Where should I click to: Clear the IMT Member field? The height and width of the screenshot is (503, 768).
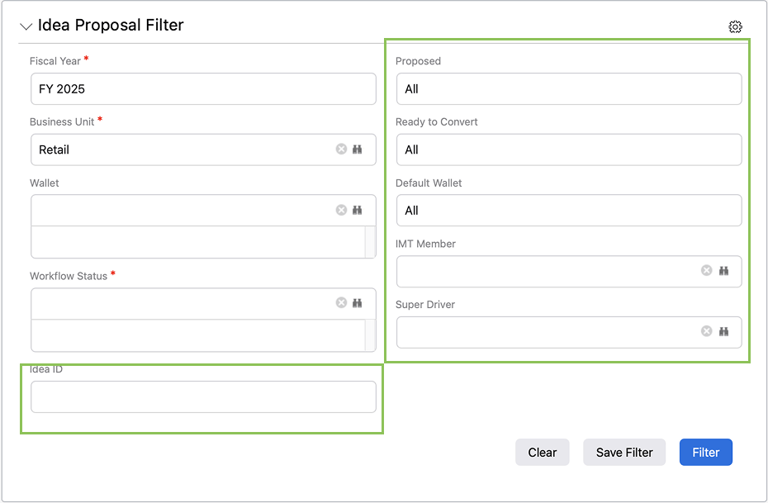(706, 271)
